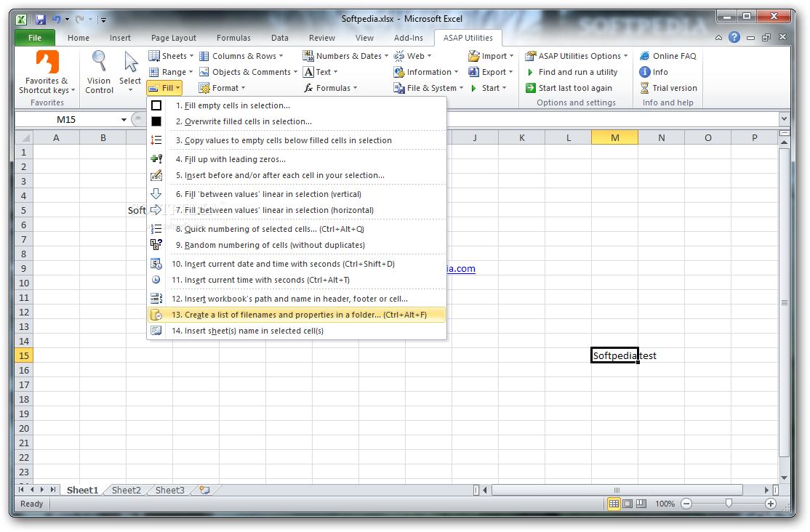Image resolution: width=810 pixels, height=532 pixels.
Task: Switch to the Home ribbon tab
Action: point(79,38)
